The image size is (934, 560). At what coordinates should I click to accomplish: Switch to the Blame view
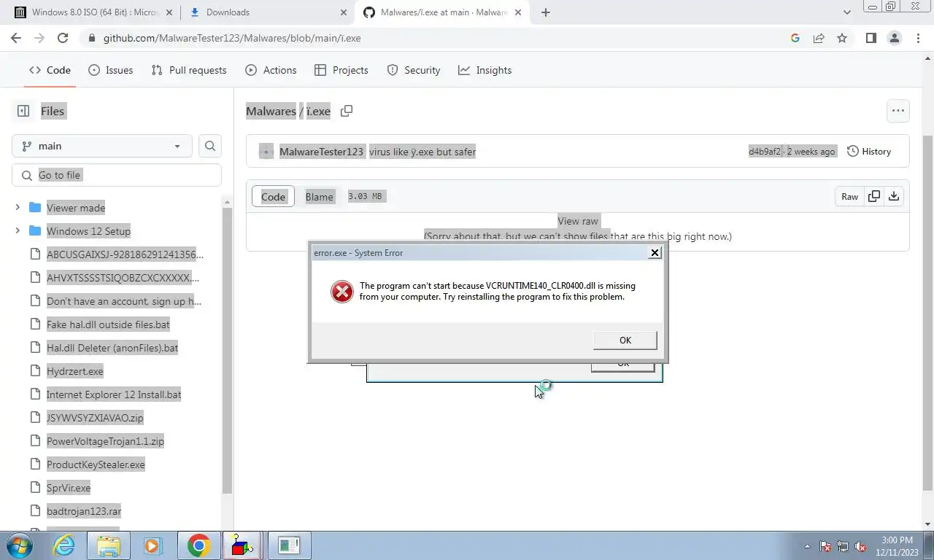319,197
